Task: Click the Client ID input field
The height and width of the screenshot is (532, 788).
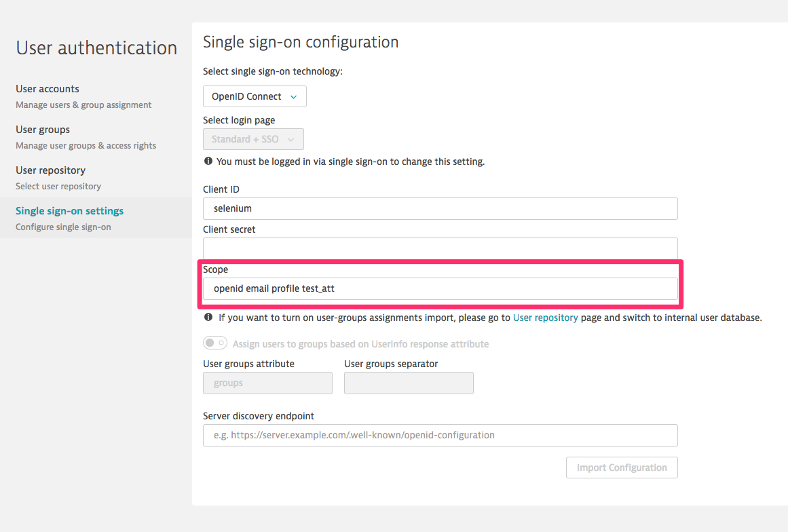Action: 440,208
